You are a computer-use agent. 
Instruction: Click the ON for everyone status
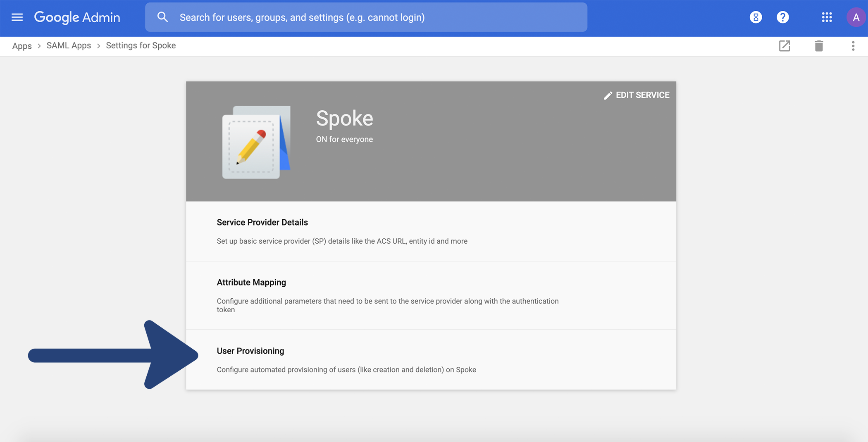click(344, 139)
